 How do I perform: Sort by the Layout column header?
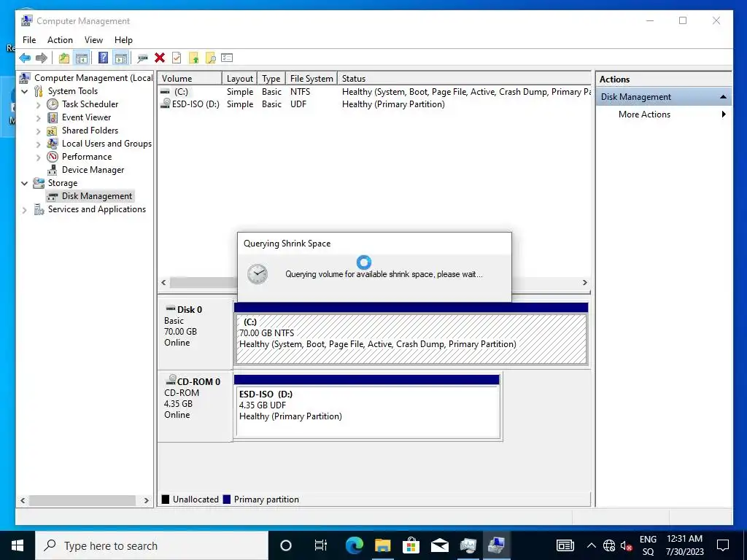point(239,79)
